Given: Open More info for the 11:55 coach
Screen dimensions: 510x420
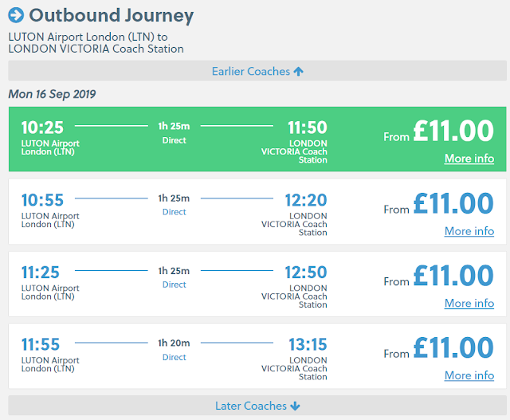Looking at the screenshot, I should (x=469, y=375).
